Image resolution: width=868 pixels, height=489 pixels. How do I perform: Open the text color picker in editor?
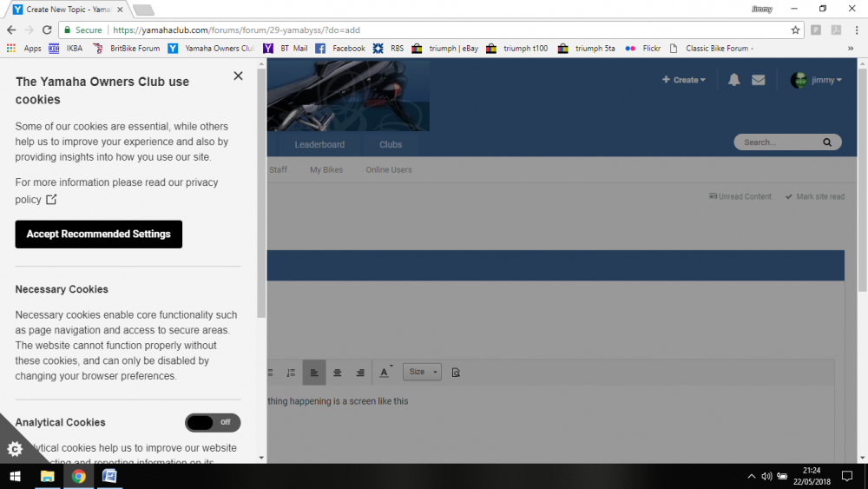coord(385,373)
